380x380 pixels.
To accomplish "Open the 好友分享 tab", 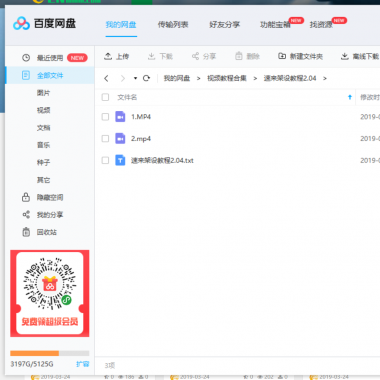I will (225, 25).
